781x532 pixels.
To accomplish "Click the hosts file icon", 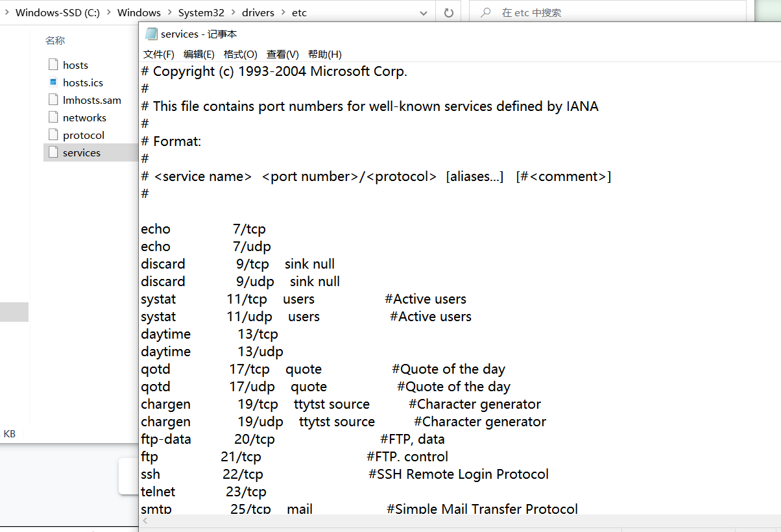I will tap(53, 64).
